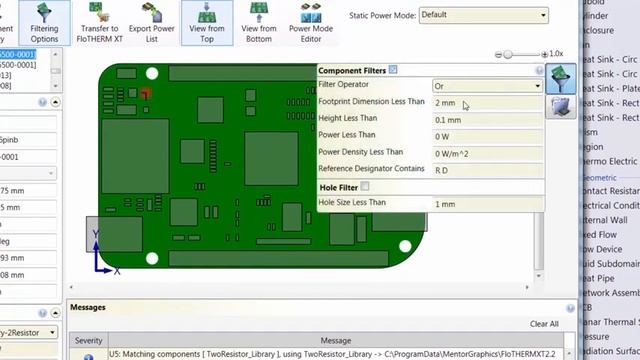Select highlighted 500-0001 item in component list
Image resolution: width=640 pixels, height=360 pixels.
pos(18,54)
